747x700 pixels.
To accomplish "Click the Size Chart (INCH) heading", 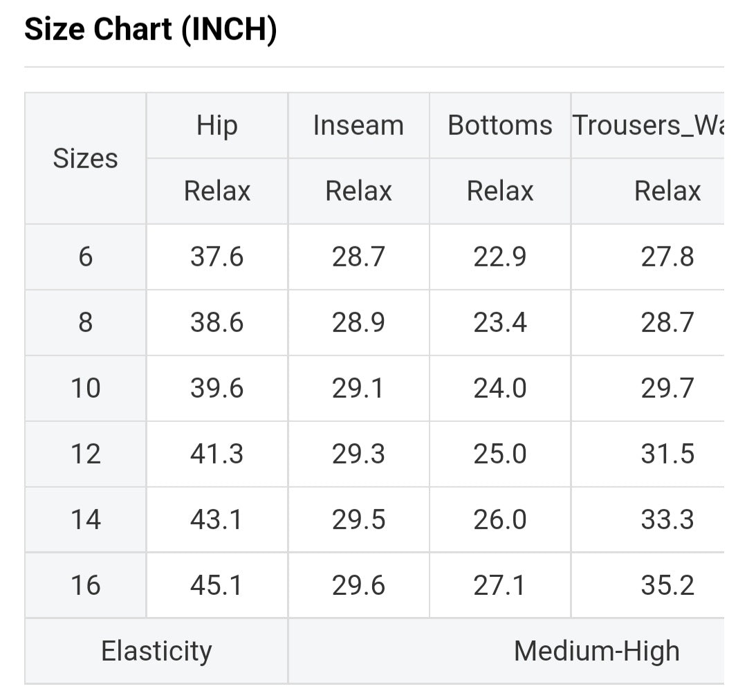I will pos(151,30).
